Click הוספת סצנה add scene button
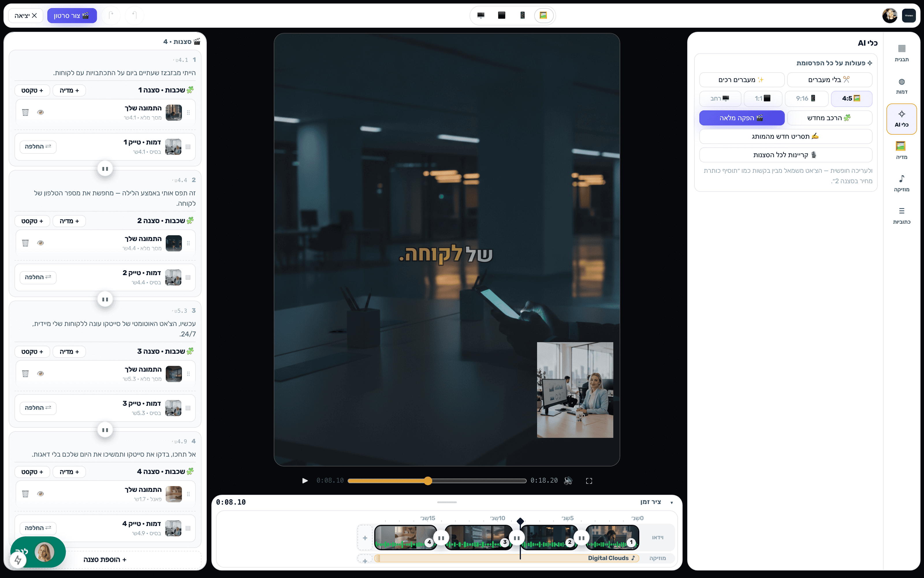This screenshot has height=578, width=924. (x=105, y=560)
